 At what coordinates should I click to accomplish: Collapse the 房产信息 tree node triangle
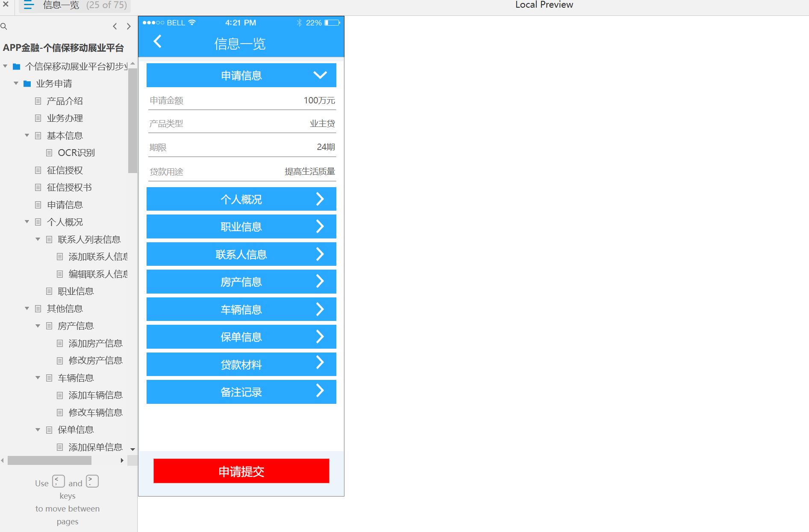(38, 326)
